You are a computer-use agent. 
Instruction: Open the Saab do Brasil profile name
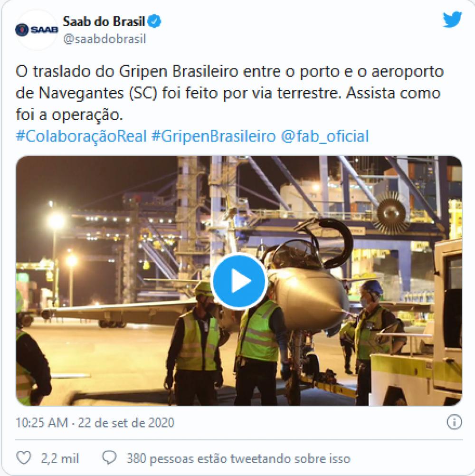pyautogui.click(x=104, y=21)
